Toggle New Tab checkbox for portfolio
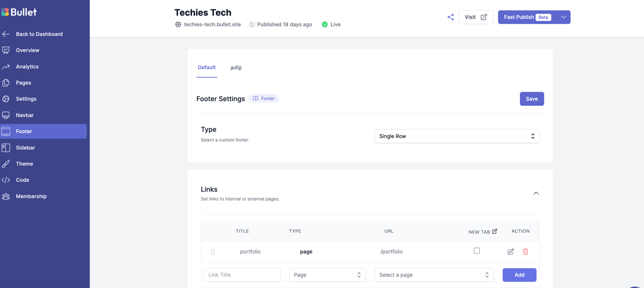644x288 pixels. click(477, 251)
